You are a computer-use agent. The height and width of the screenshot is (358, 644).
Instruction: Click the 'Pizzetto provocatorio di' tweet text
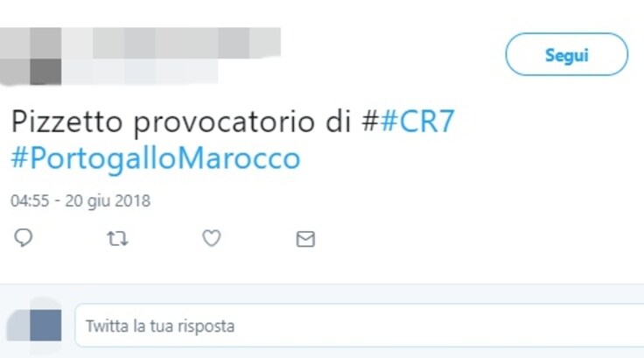(181, 122)
